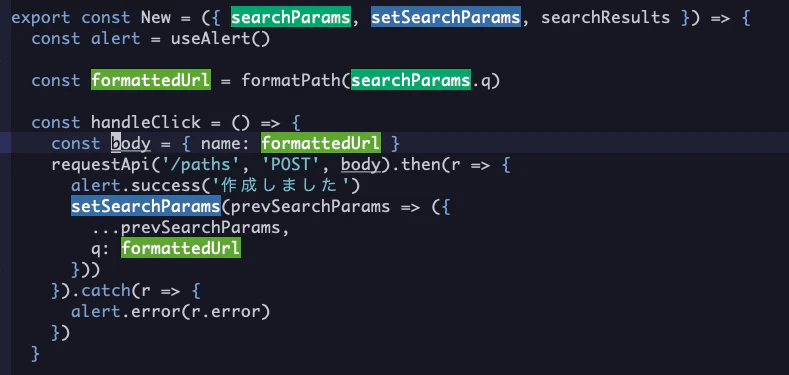The height and width of the screenshot is (375, 789).
Task: Click 'formattedUrl' in its const declaration
Action: click(x=150, y=81)
